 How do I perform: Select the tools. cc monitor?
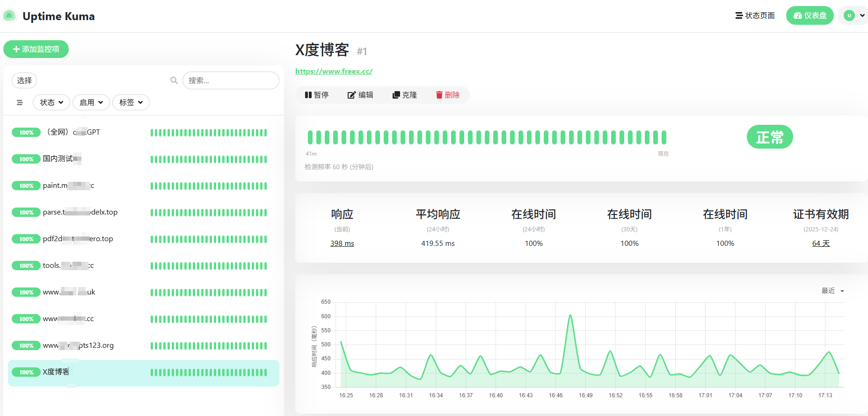click(x=144, y=266)
